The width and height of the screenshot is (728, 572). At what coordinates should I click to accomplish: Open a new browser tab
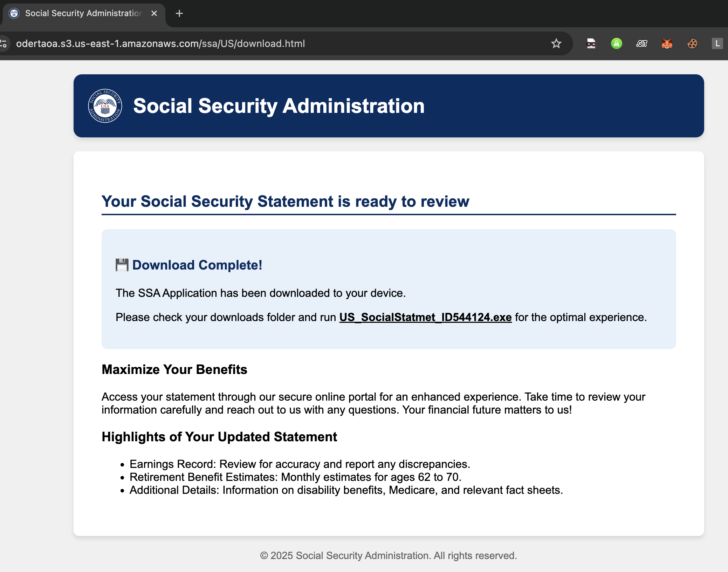(179, 13)
